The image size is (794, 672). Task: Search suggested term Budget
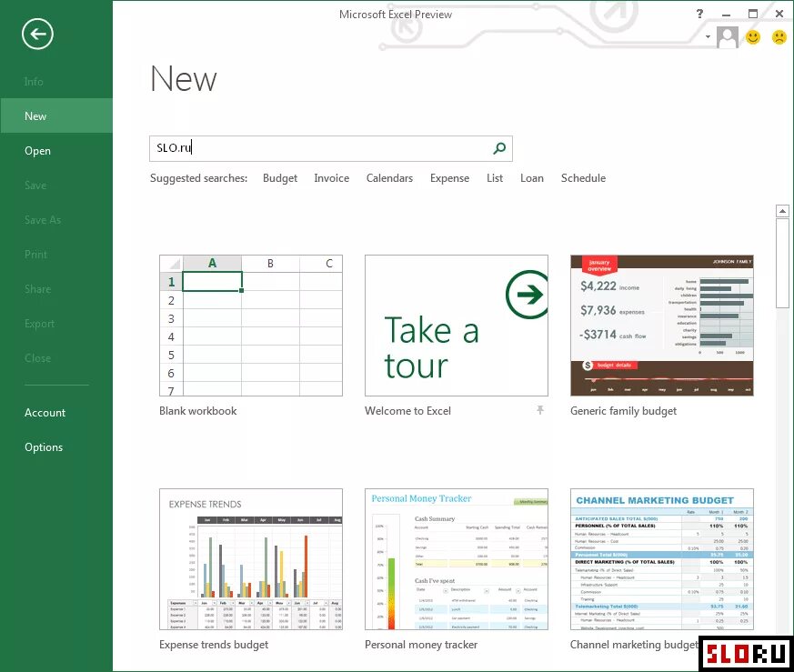pyautogui.click(x=280, y=178)
